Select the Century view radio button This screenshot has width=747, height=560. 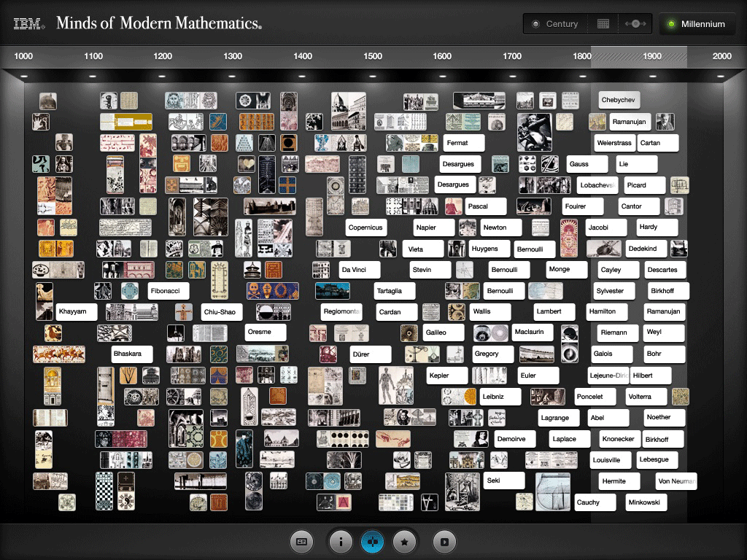coord(554,24)
